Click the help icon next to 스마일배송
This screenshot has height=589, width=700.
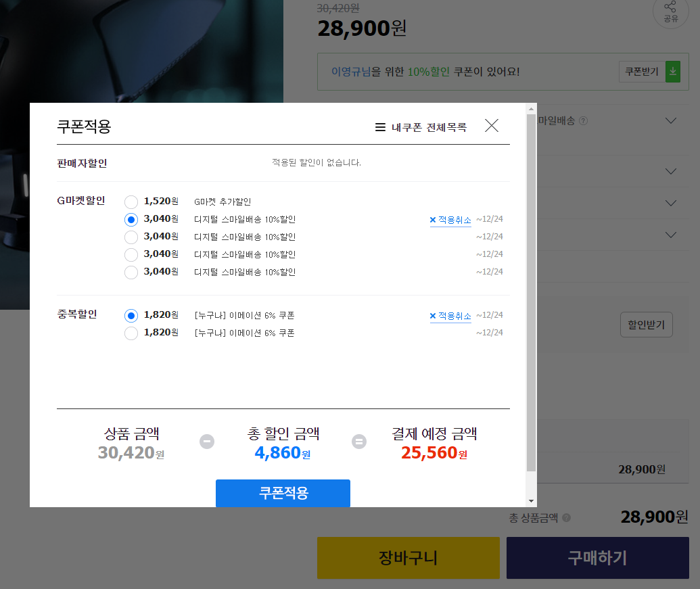pos(583,121)
